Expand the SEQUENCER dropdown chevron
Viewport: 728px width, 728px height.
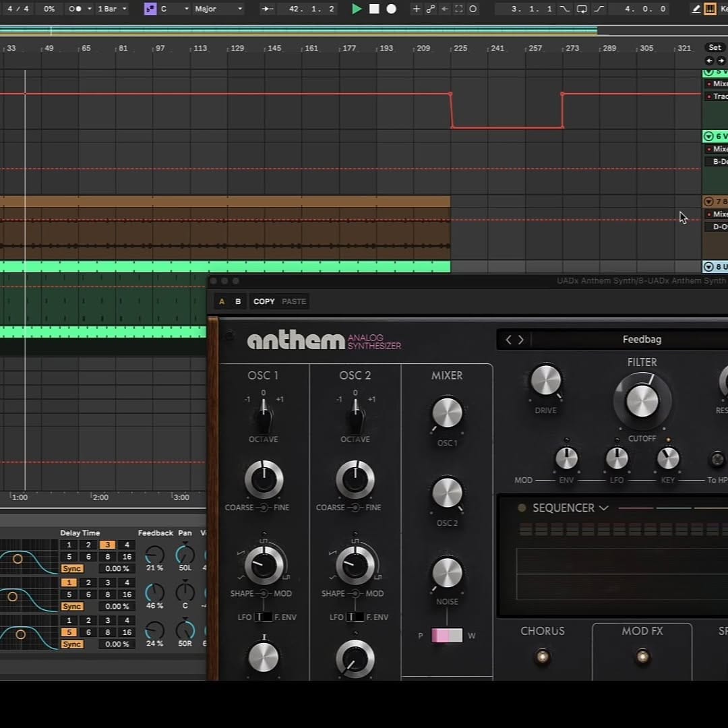pyautogui.click(x=603, y=508)
